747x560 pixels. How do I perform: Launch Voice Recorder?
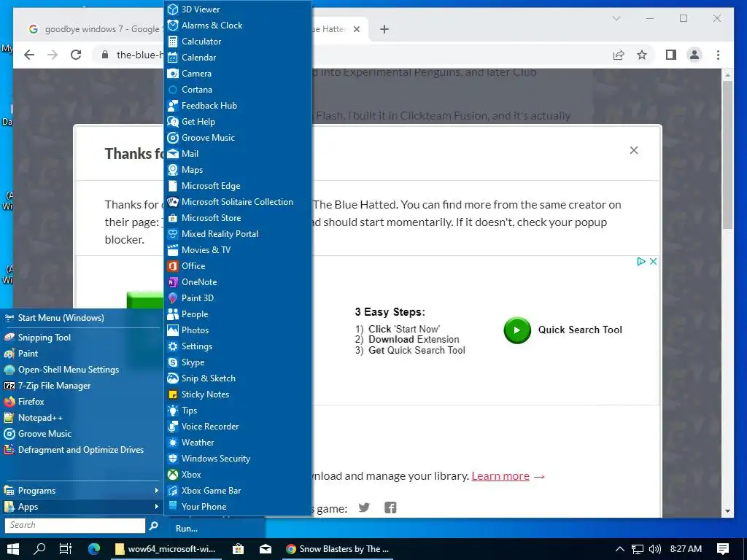239,426
